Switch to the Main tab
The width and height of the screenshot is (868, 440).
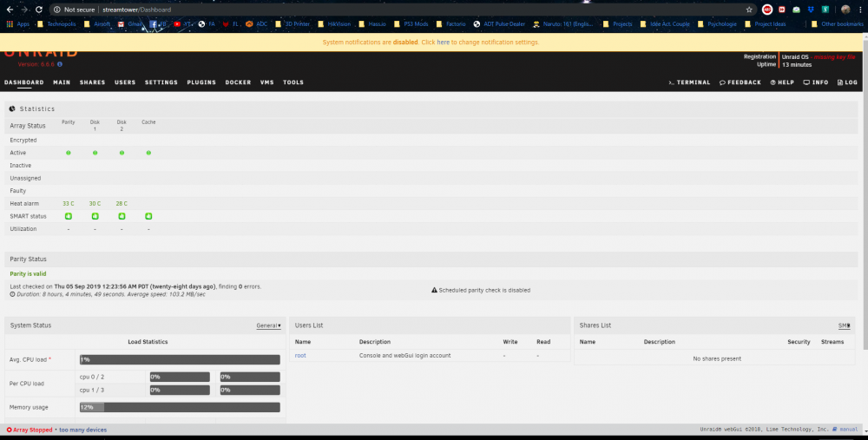click(x=62, y=82)
